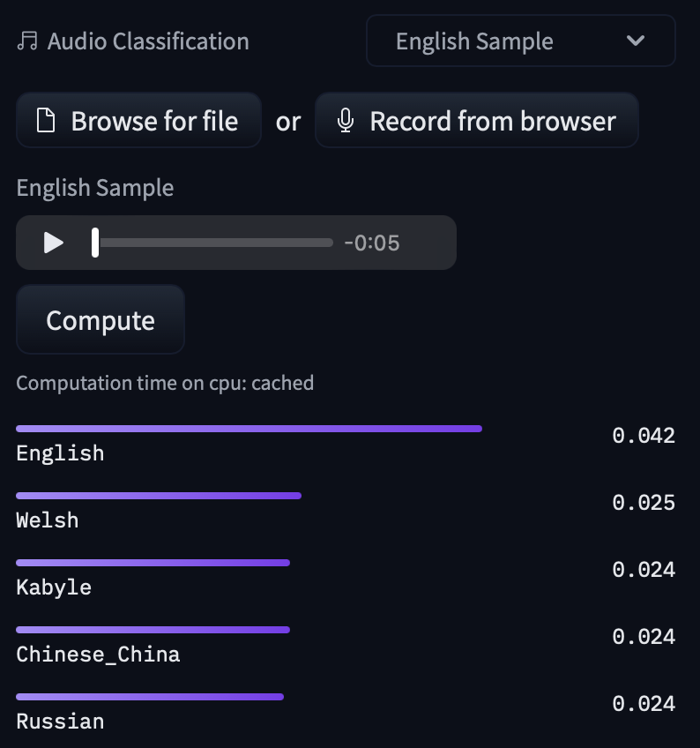The width and height of the screenshot is (700, 748).
Task: Click the audio playhead handle
Action: point(95,243)
